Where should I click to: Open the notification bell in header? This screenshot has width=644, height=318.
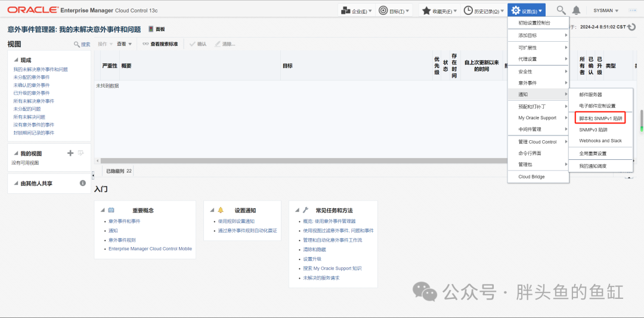(577, 10)
